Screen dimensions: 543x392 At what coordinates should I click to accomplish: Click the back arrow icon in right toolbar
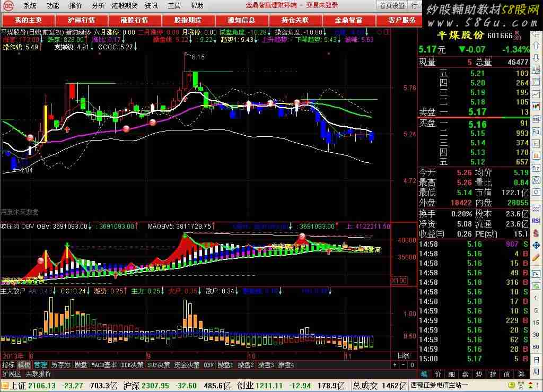tap(536, 34)
